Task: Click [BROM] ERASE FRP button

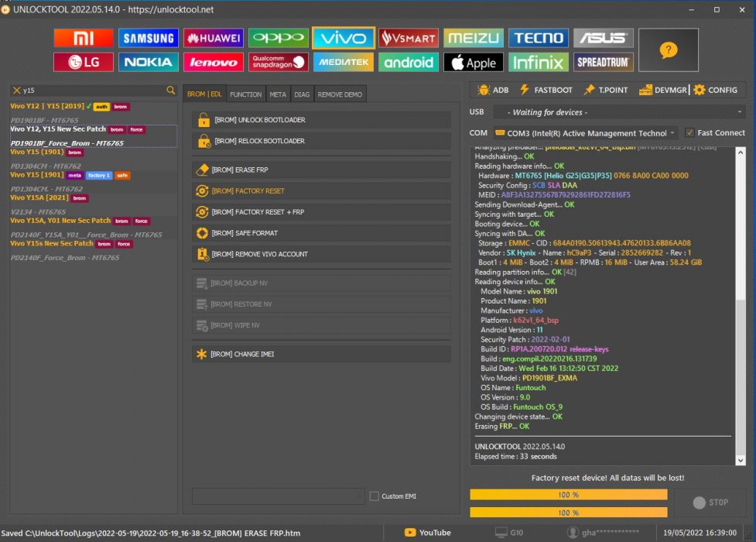Action: pyautogui.click(x=322, y=170)
